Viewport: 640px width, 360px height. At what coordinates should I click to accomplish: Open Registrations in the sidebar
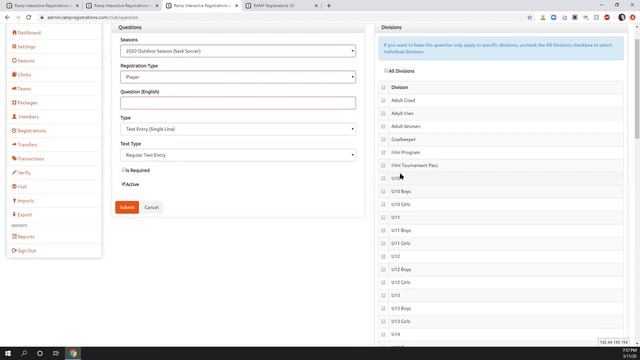(x=29, y=131)
